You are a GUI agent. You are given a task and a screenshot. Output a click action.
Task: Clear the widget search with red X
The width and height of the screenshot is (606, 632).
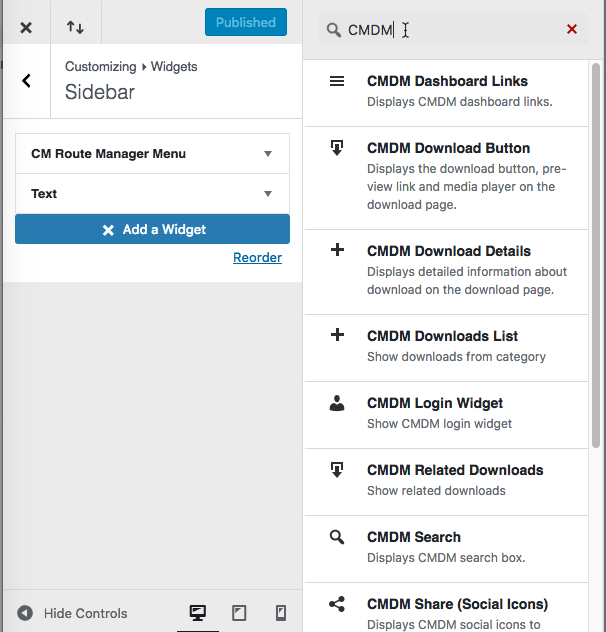tap(572, 29)
